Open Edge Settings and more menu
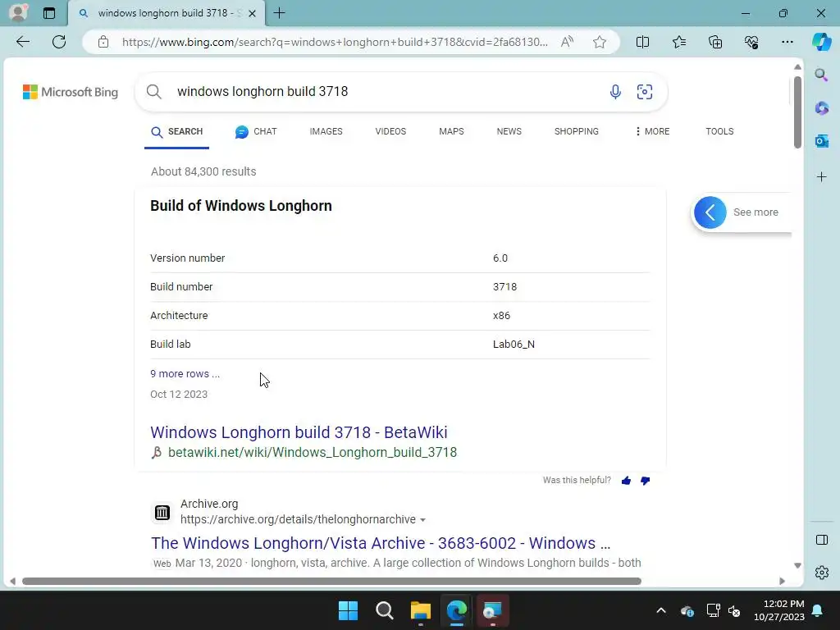The height and width of the screenshot is (630, 840). pos(787,42)
